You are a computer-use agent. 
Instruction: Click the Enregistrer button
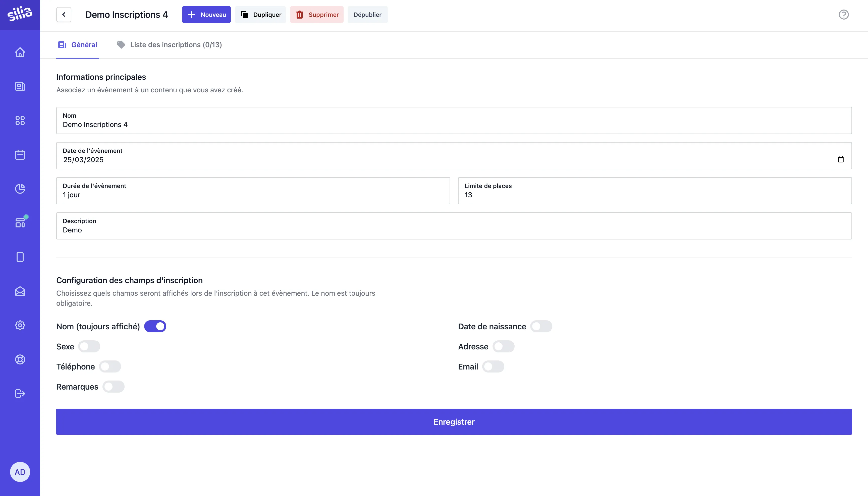(x=454, y=422)
